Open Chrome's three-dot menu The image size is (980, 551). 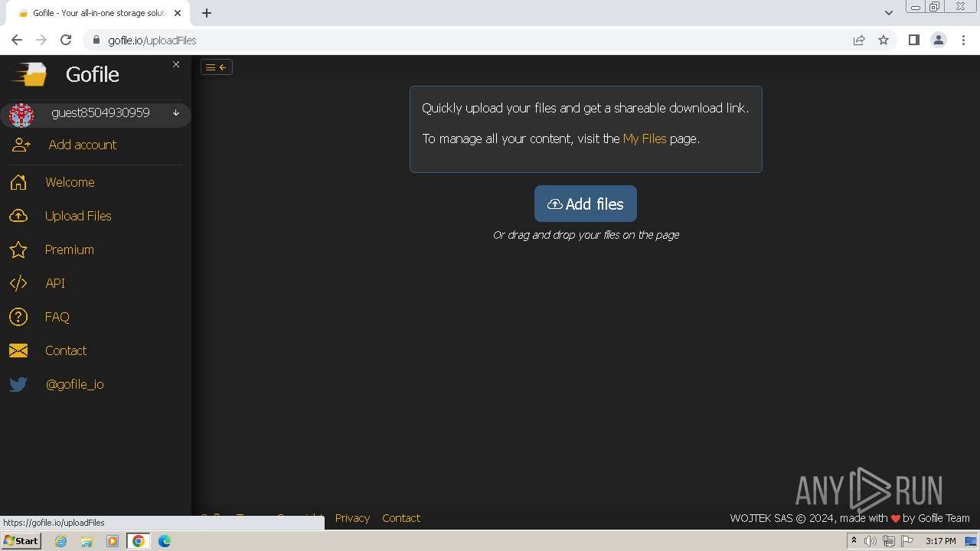point(963,40)
